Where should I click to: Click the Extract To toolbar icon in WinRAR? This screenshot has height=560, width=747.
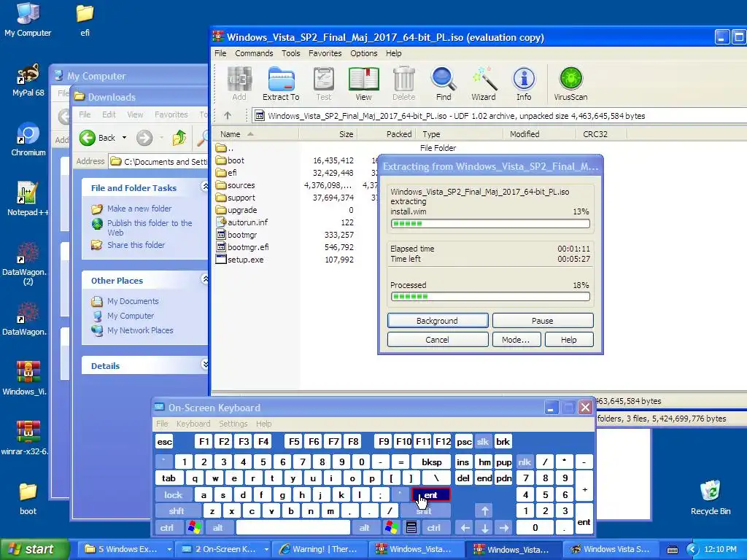click(x=281, y=84)
